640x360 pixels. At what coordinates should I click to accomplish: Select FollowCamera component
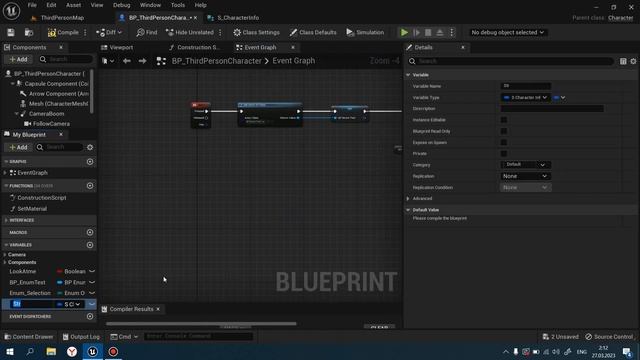(x=51, y=124)
